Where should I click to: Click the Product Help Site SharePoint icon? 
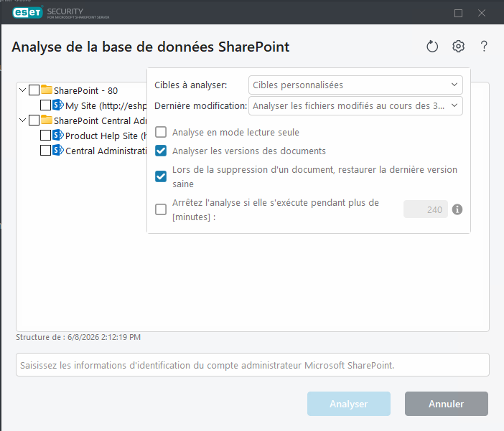point(58,135)
